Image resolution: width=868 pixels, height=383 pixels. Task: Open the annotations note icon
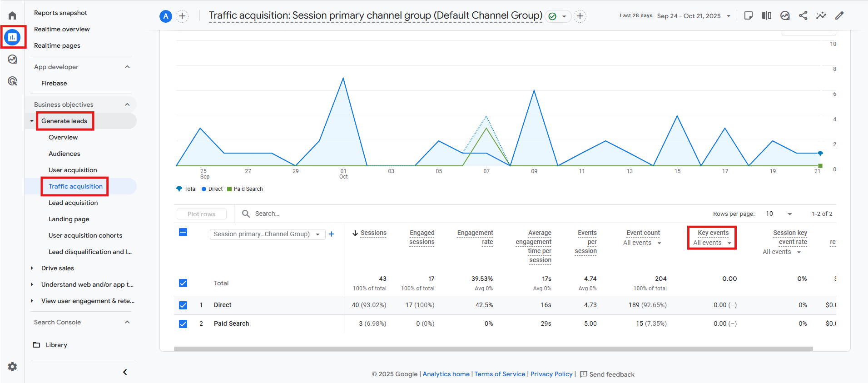[749, 15]
